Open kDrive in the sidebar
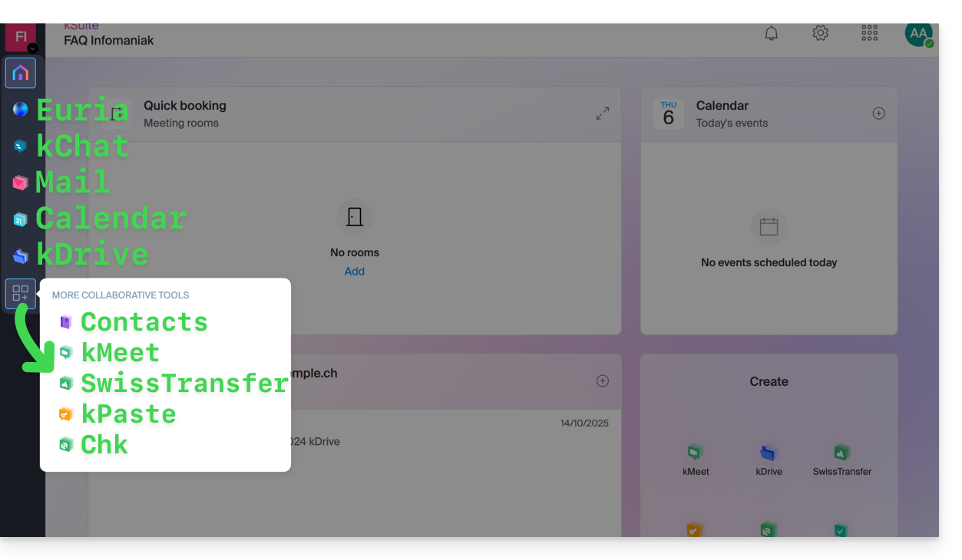This screenshot has width=962, height=560. click(x=21, y=255)
